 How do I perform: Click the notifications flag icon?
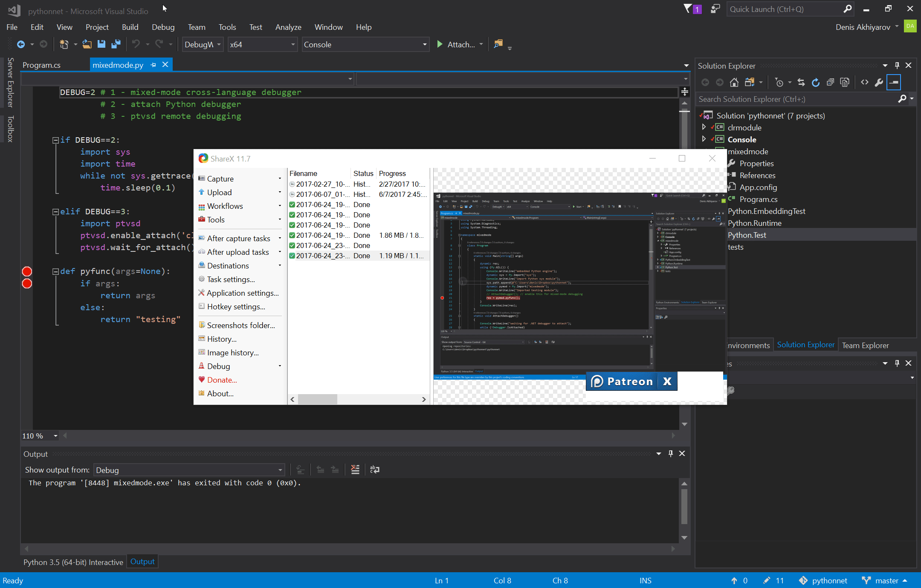pos(688,9)
